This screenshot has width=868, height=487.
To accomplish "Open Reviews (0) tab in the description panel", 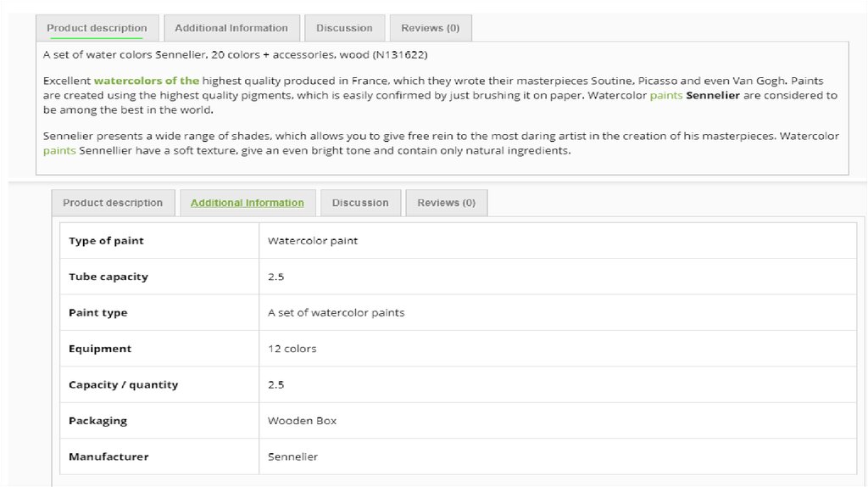I will point(430,28).
